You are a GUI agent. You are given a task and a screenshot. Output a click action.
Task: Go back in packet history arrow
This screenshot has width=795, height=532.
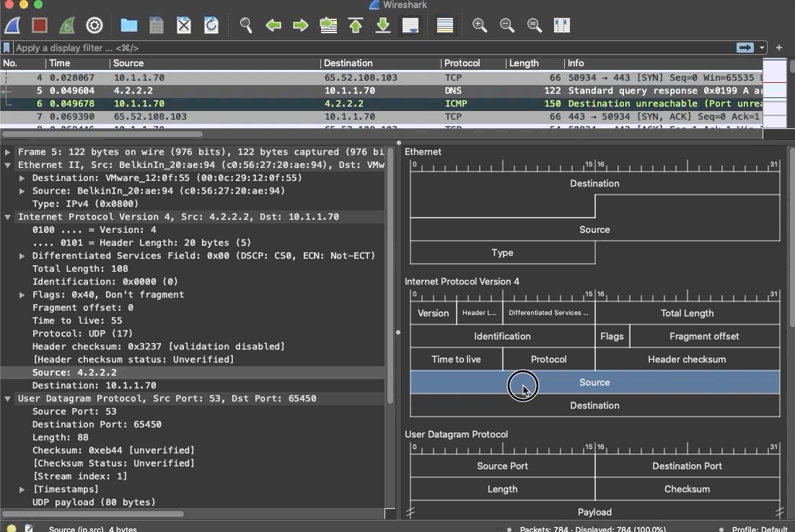tap(273, 25)
